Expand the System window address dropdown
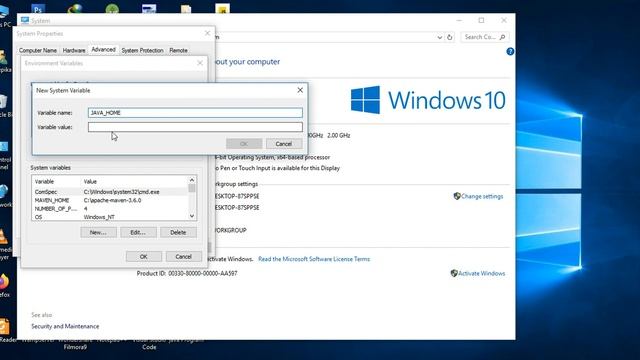 (x=439, y=37)
